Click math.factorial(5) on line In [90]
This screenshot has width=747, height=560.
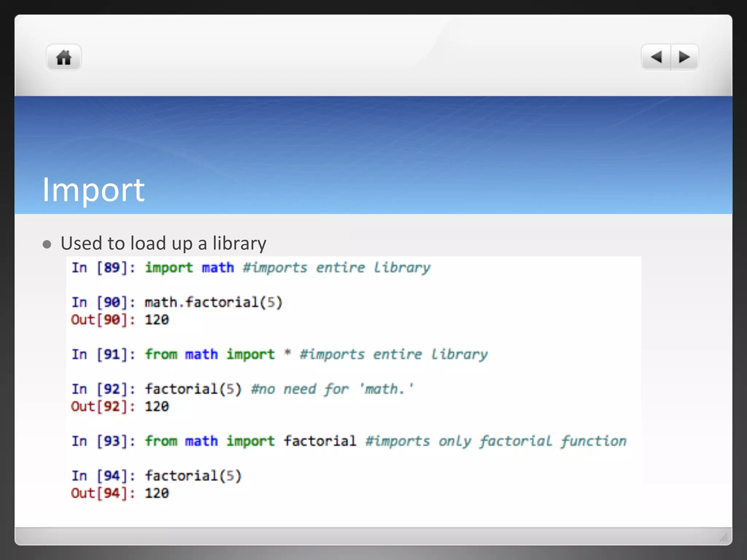point(214,302)
